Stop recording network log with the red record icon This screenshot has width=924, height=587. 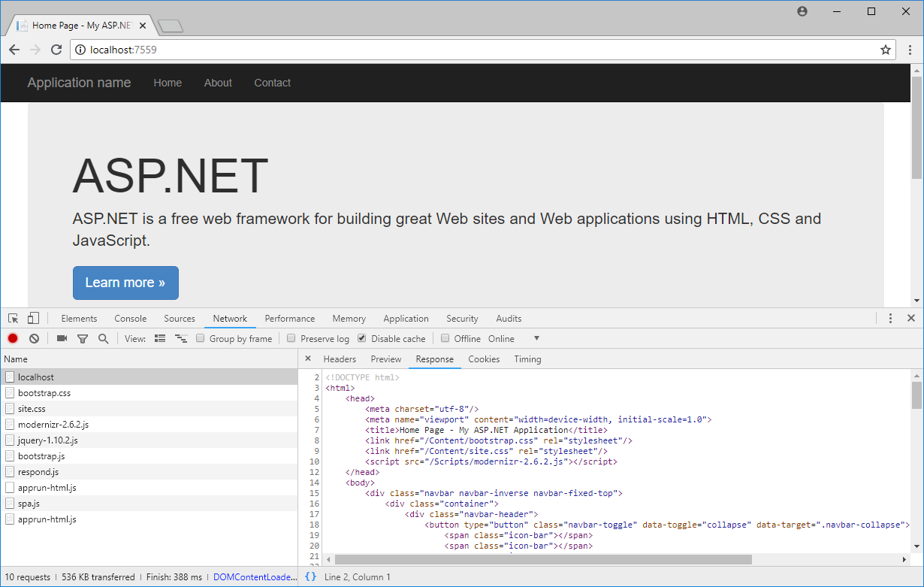point(12,338)
